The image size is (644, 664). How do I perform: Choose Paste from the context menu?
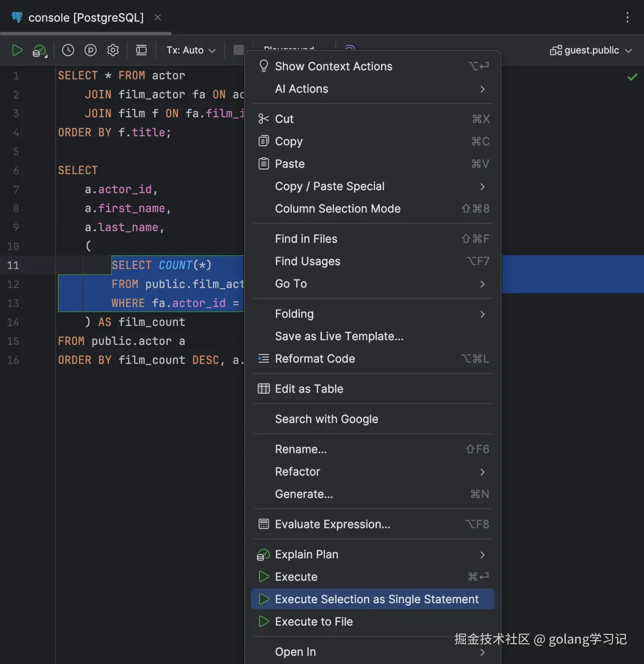tap(373, 164)
